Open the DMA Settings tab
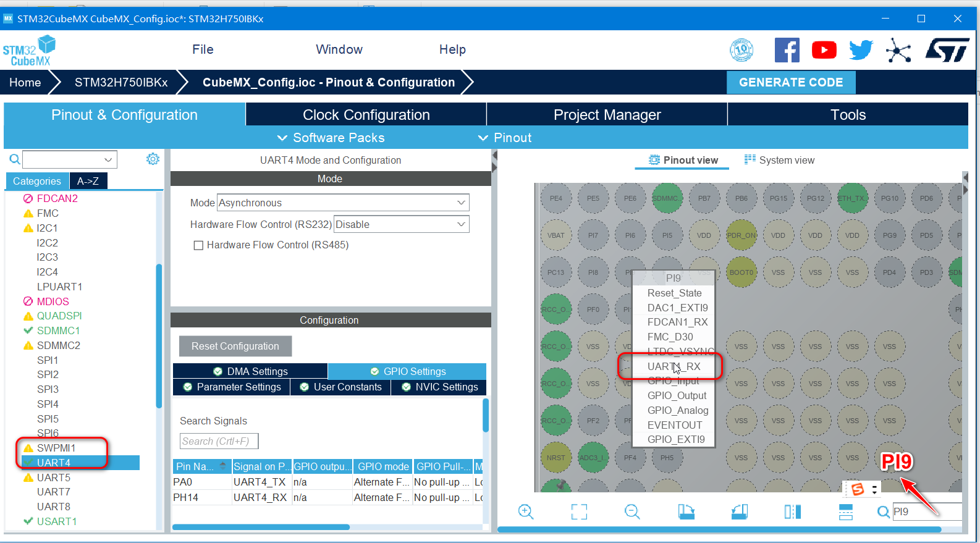The height and width of the screenshot is (543, 980). point(250,371)
